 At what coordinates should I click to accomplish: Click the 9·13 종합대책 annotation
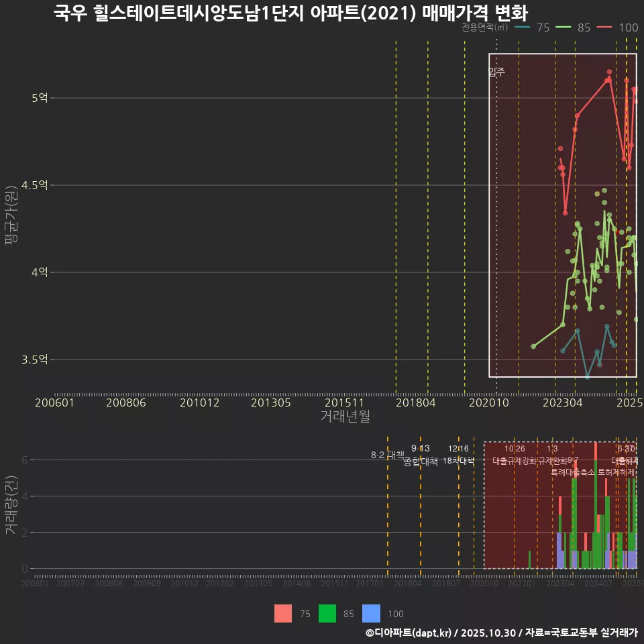(x=419, y=456)
